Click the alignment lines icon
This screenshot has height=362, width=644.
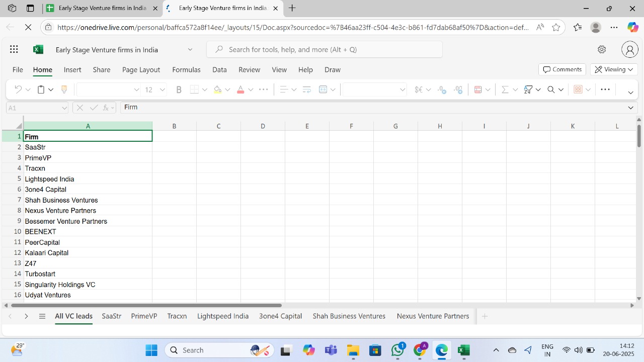pyautogui.click(x=284, y=89)
